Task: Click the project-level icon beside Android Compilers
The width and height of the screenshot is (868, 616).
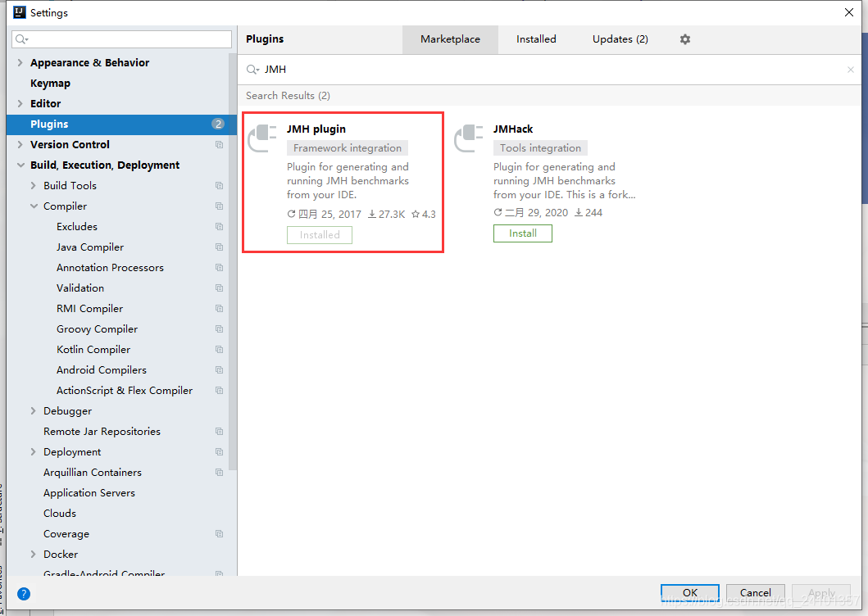Action: click(x=219, y=369)
